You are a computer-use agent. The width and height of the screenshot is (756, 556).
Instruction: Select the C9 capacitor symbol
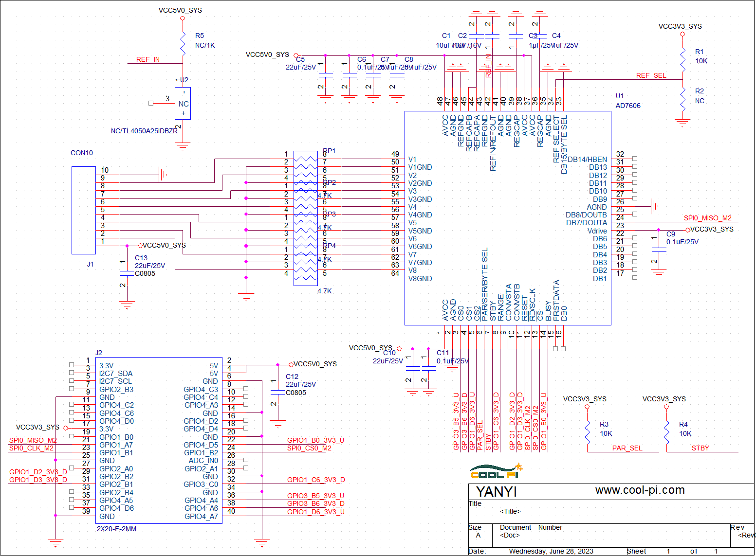(x=659, y=250)
